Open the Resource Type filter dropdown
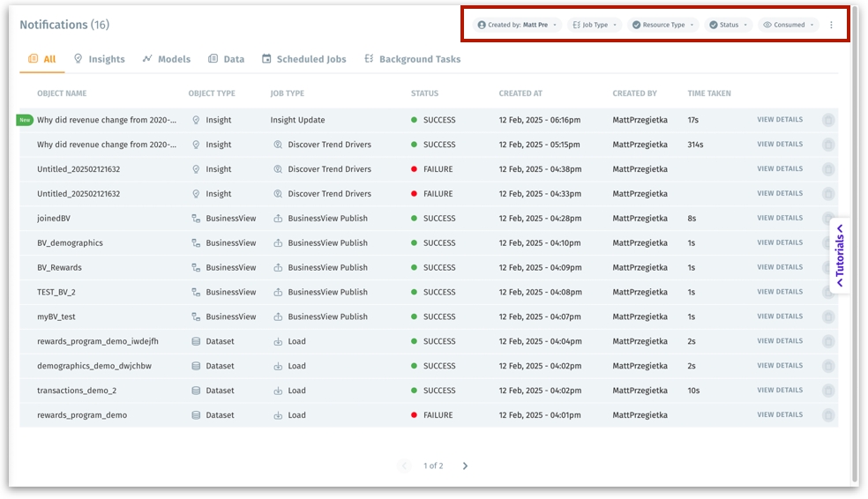Image resolution: width=868 pixels, height=499 pixels. tap(662, 25)
